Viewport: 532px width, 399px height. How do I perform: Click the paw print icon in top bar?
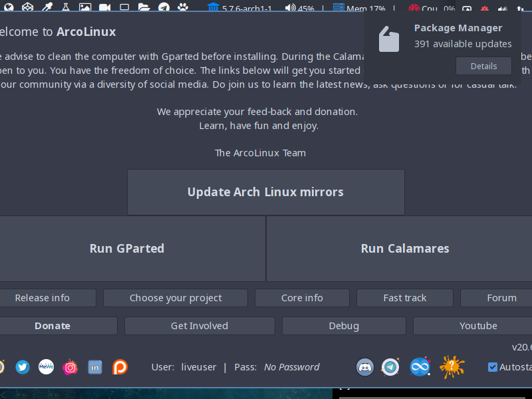[182, 7]
